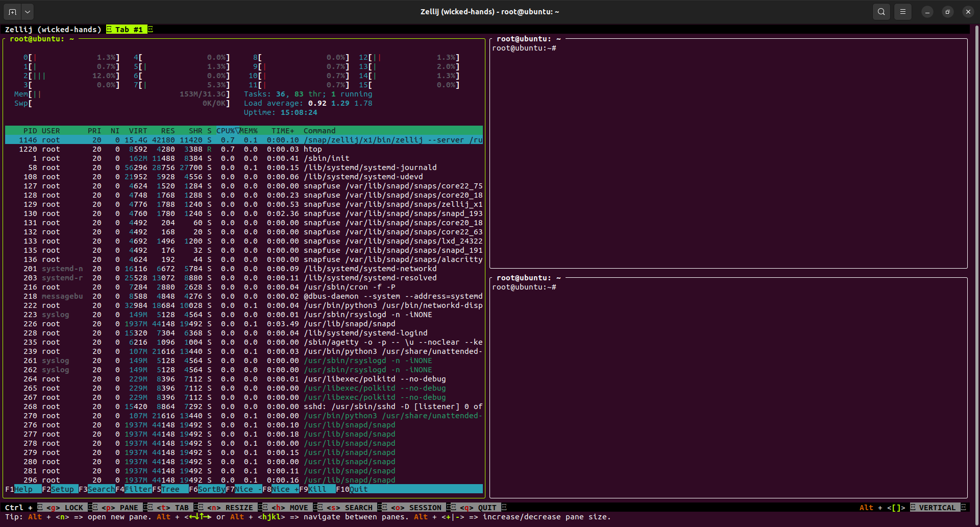Toggle tree view with F5Tree in htop

pyautogui.click(x=168, y=489)
